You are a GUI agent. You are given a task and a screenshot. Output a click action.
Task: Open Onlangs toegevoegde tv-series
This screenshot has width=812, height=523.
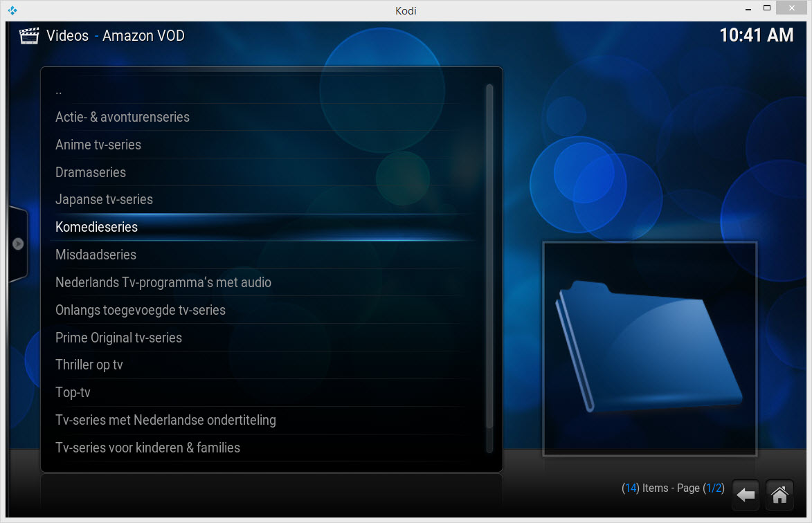pos(141,310)
